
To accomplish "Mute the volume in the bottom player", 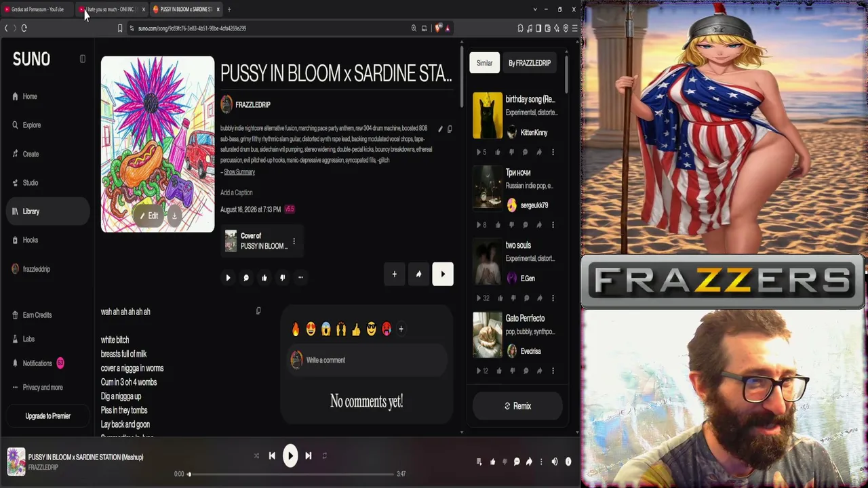I will [554, 462].
